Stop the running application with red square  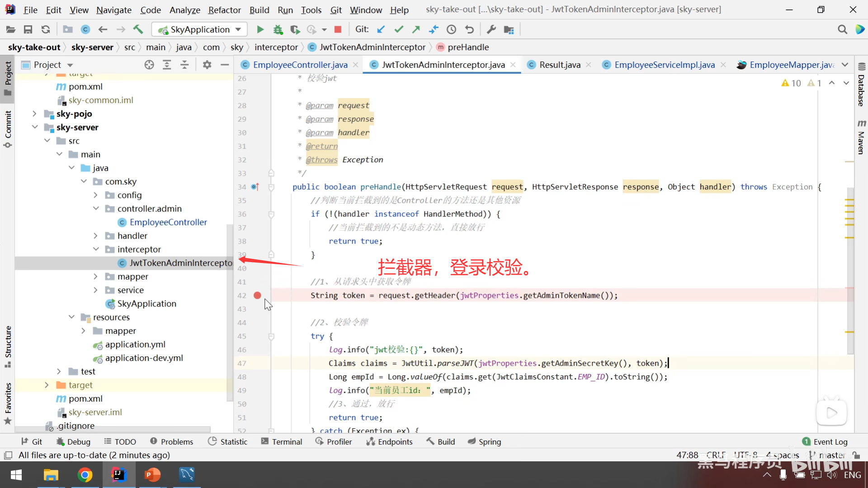(x=337, y=30)
